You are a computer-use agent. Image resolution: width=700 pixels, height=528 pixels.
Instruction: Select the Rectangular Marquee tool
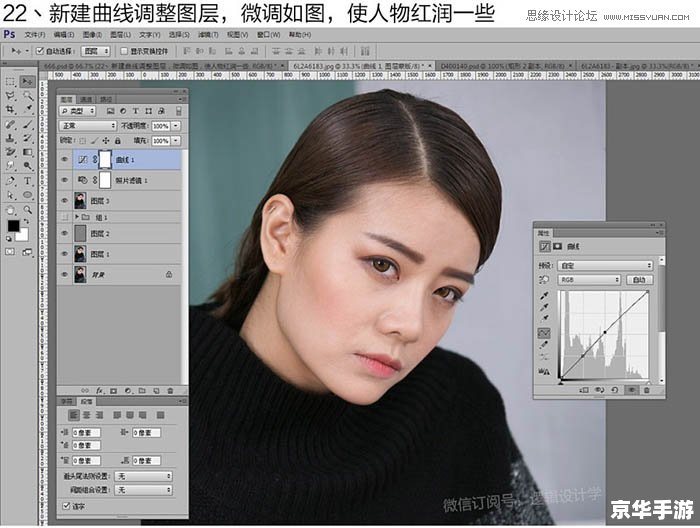11,82
